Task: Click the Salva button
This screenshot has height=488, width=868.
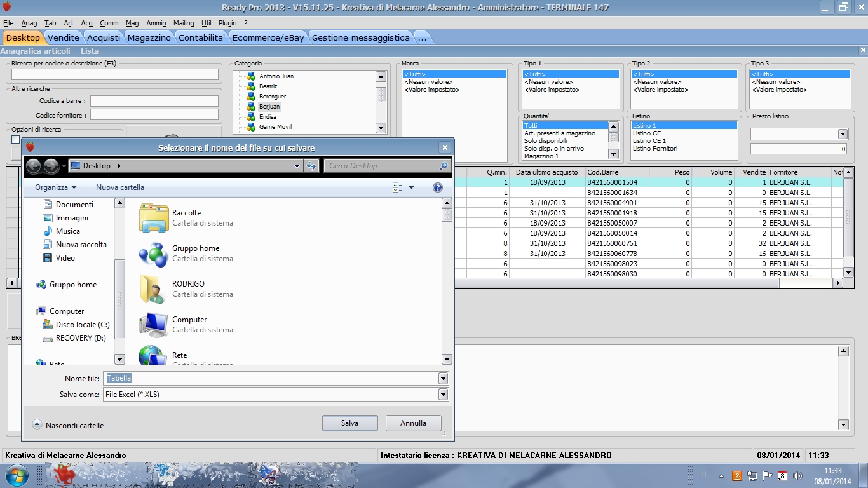Action: pyautogui.click(x=350, y=423)
